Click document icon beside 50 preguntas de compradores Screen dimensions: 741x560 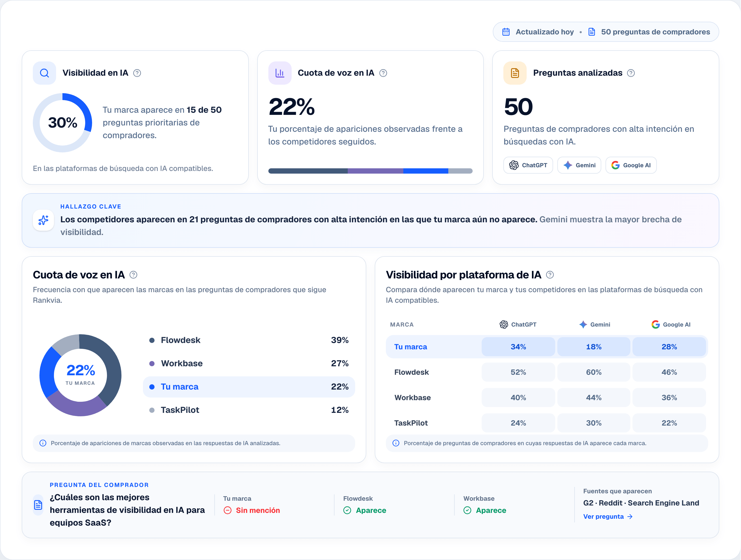pos(591,32)
